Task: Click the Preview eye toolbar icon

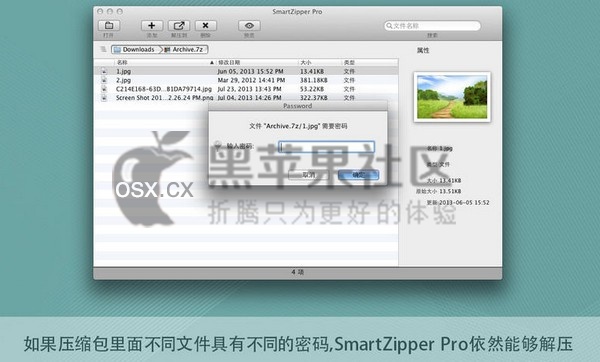Action: [249, 26]
